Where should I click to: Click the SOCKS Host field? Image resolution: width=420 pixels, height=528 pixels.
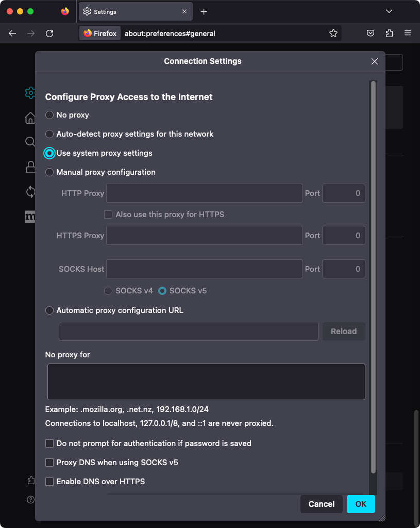coord(205,269)
